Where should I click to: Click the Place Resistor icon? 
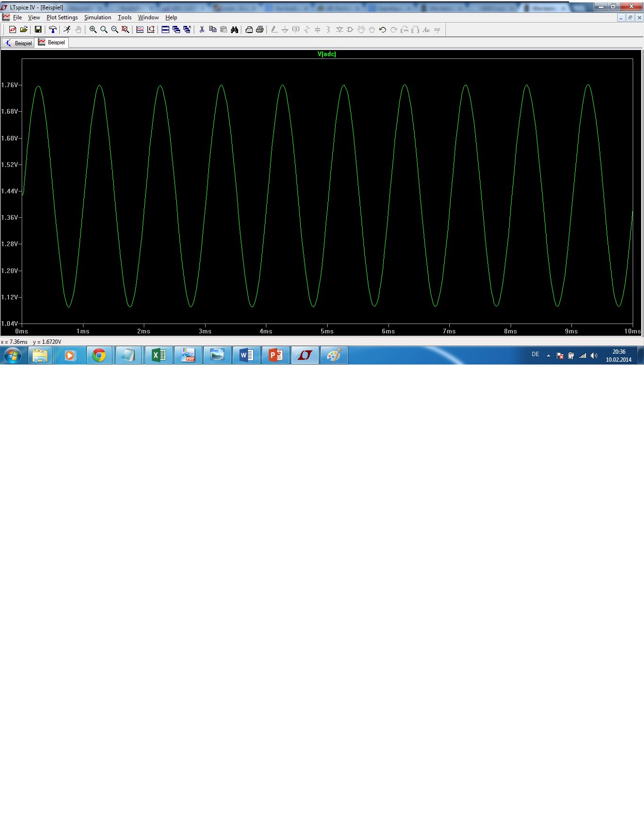307,29
